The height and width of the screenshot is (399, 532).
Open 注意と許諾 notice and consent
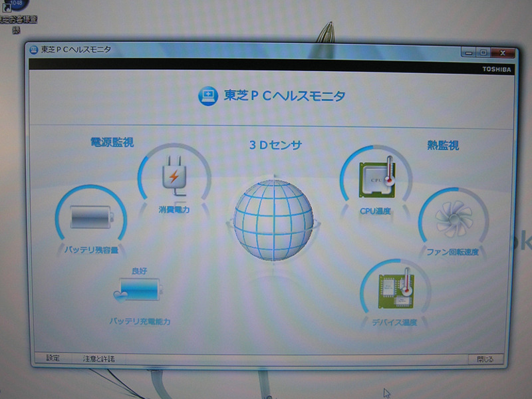[98, 358]
